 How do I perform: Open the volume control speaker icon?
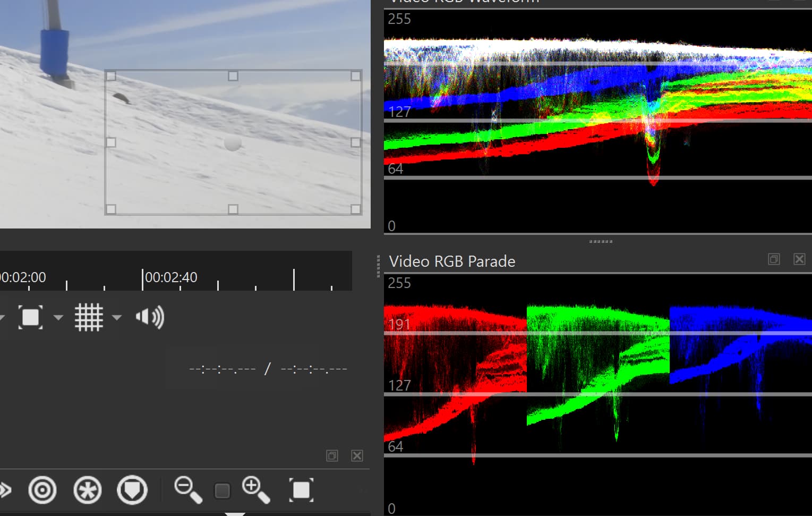[150, 317]
